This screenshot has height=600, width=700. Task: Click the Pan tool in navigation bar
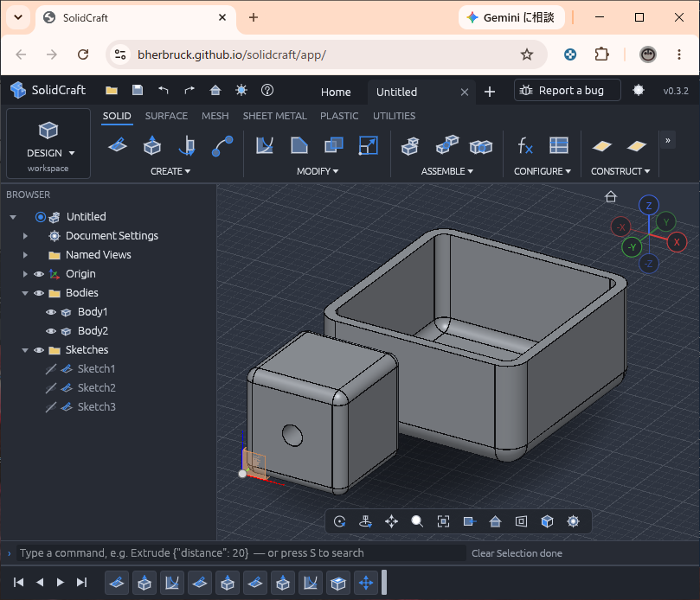click(391, 521)
